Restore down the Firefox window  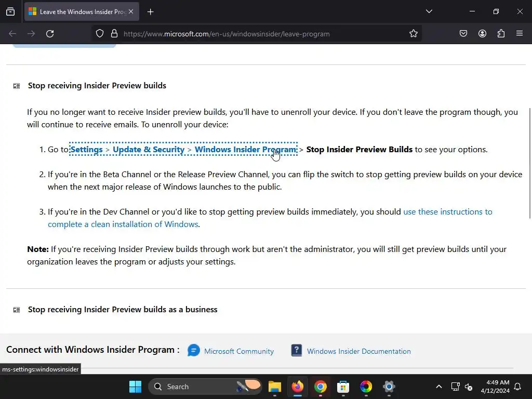pos(496,11)
